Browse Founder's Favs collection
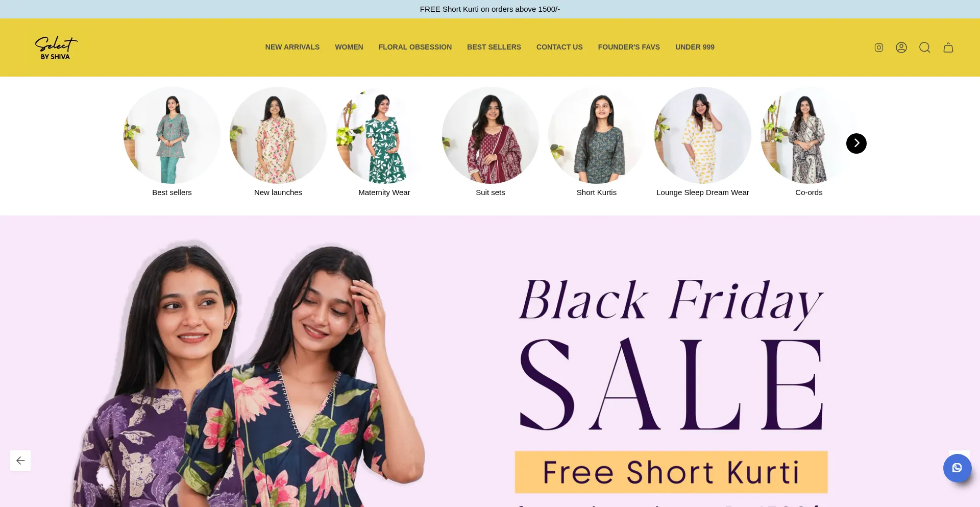This screenshot has height=507, width=980. click(629, 47)
